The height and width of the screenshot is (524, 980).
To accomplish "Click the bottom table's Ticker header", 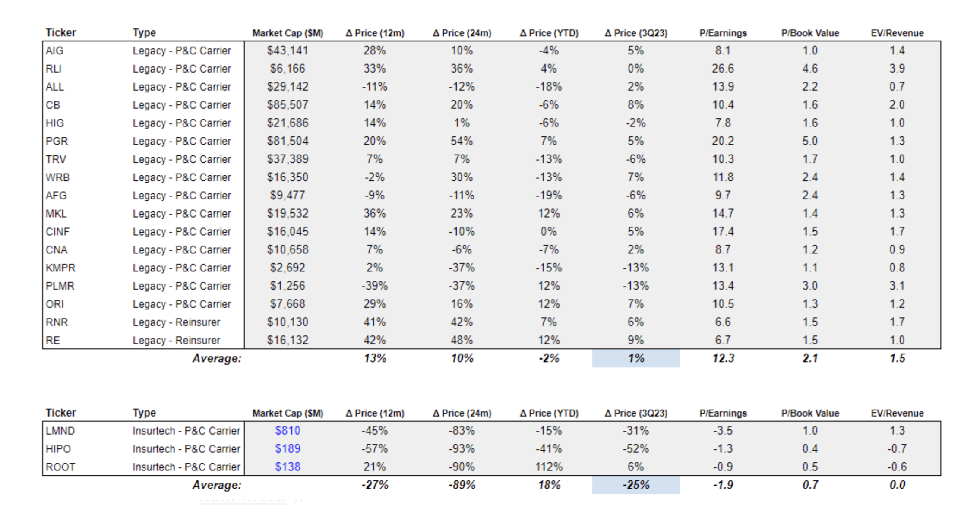I will (x=61, y=413).
